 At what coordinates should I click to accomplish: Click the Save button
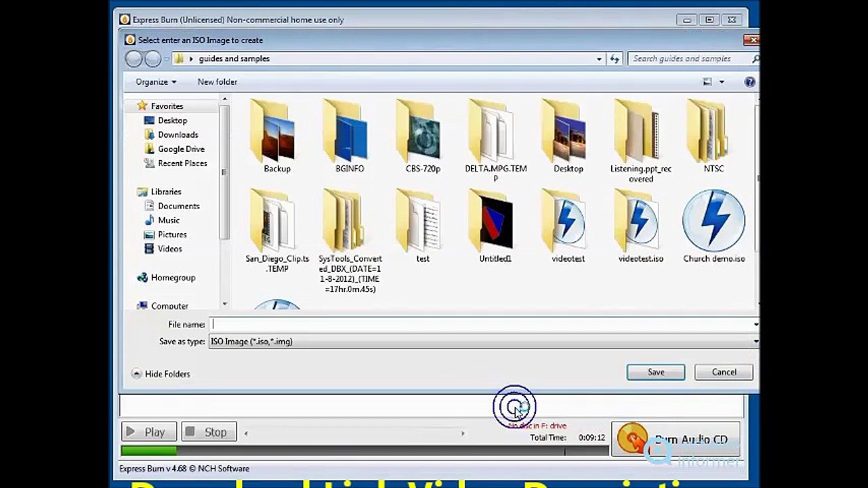tap(656, 372)
